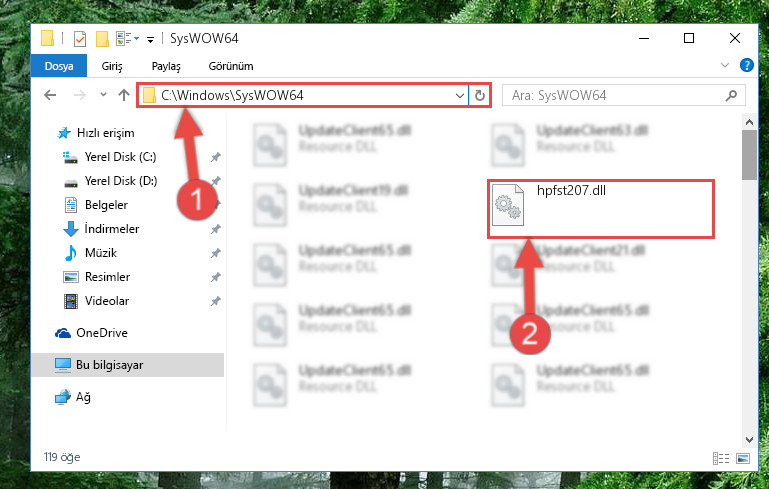Screen dimensions: 769x489
Task: Click the vertical scrollbar thumb
Action: pos(749,155)
